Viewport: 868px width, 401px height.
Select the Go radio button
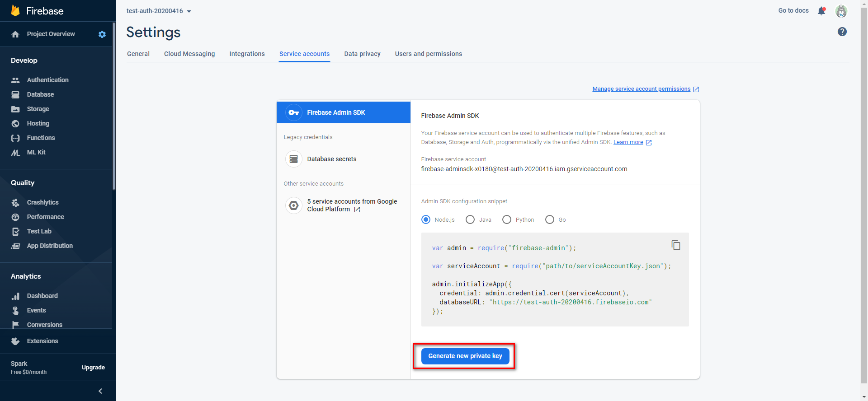(550, 219)
